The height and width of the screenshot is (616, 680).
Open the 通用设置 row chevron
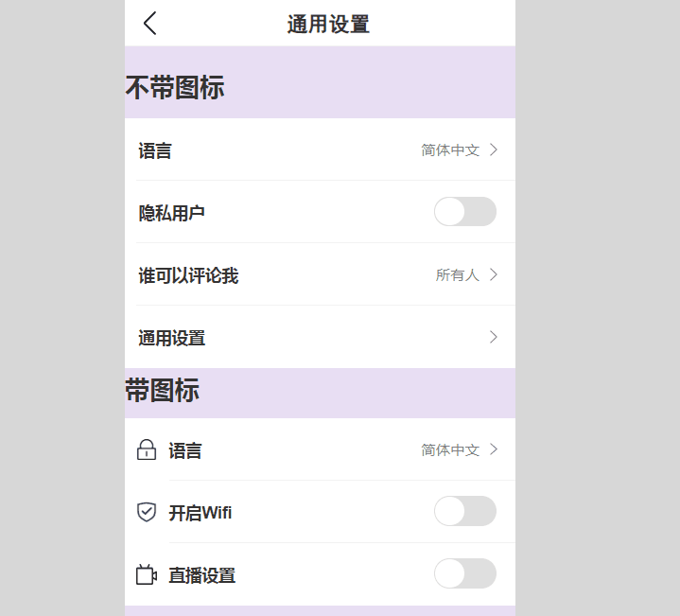tap(494, 337)
